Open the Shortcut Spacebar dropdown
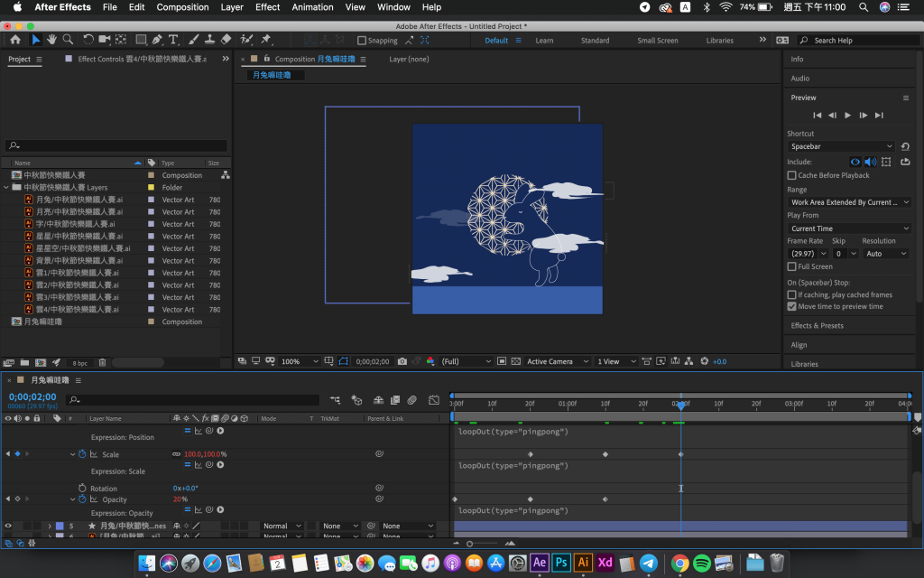This screenshot has width=924, height=578. point(841,146)
